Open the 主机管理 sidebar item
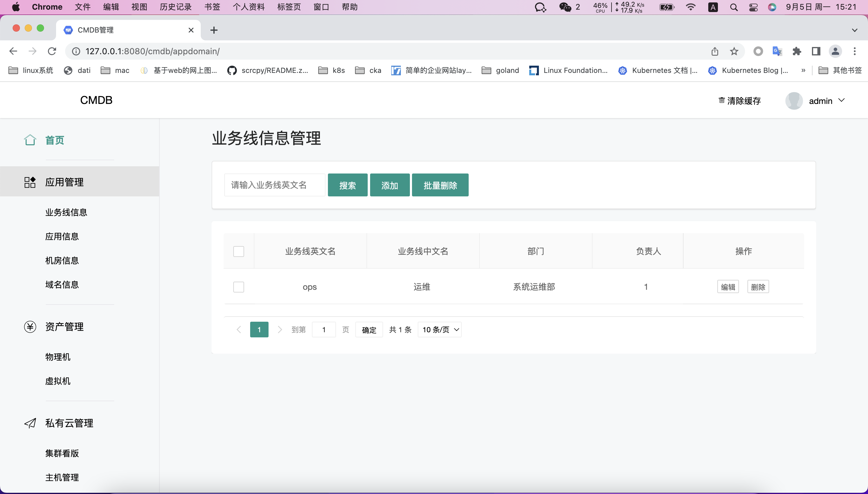Screen dimensions: 868x494 (x=62, y=477)
